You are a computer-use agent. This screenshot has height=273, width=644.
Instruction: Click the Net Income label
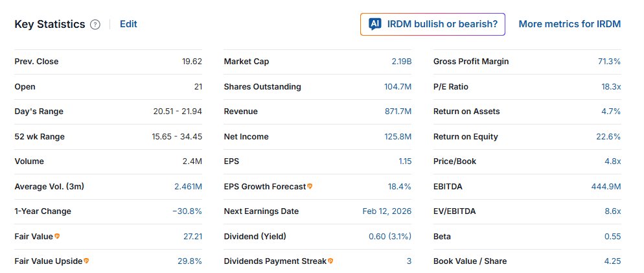pyautogui.click(x=246, y=136)
